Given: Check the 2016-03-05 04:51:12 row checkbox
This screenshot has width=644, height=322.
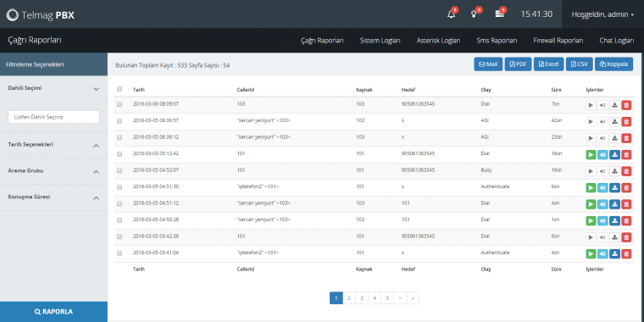Looking at the screenshot, I should tap(119, 203).
